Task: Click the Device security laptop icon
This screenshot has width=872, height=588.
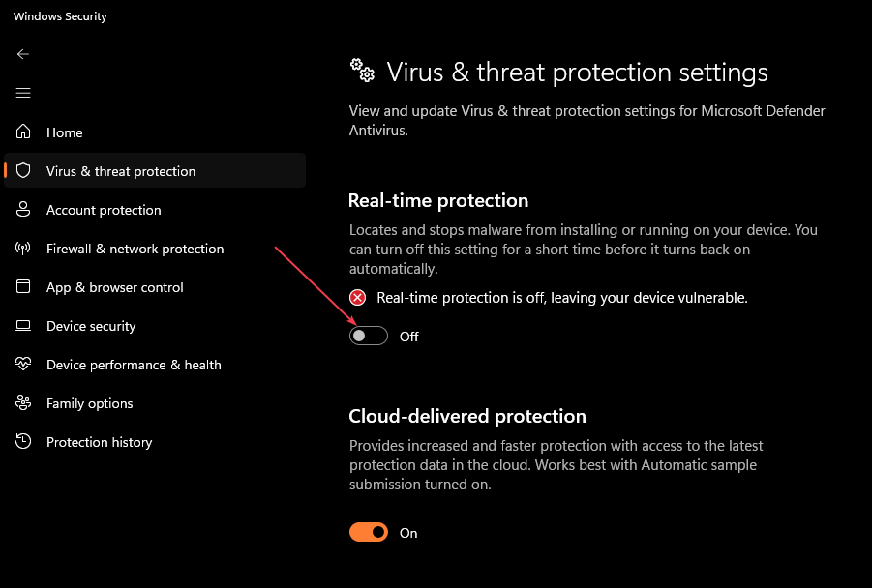Action: pos(23,326)
